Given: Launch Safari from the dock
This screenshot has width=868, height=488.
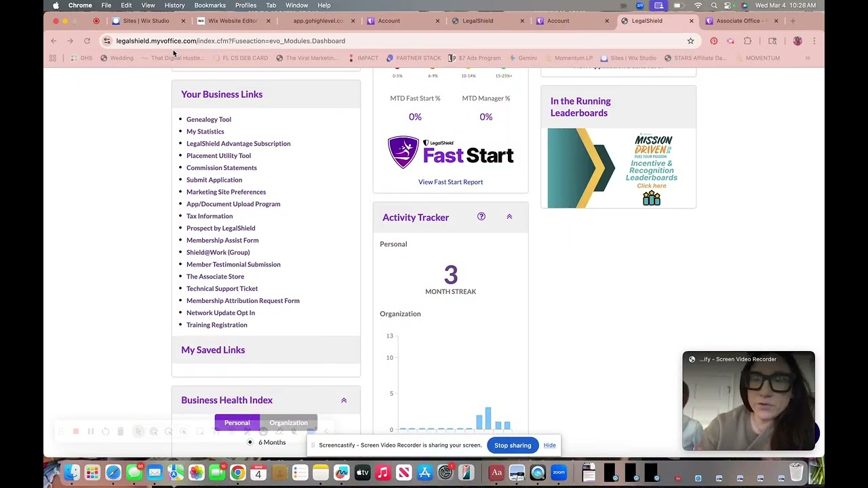Looking at the screenshot, I should coord(113,472).
